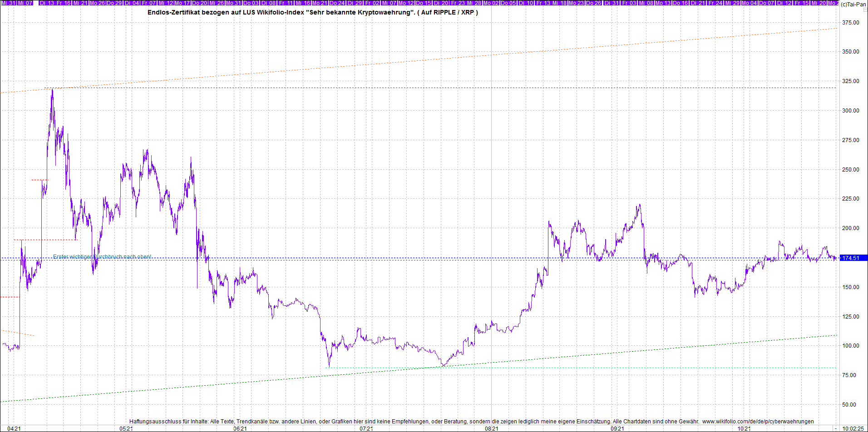Click the blue 174.51 current price tag
Screen dimensions: 868x432
(853, 258)
